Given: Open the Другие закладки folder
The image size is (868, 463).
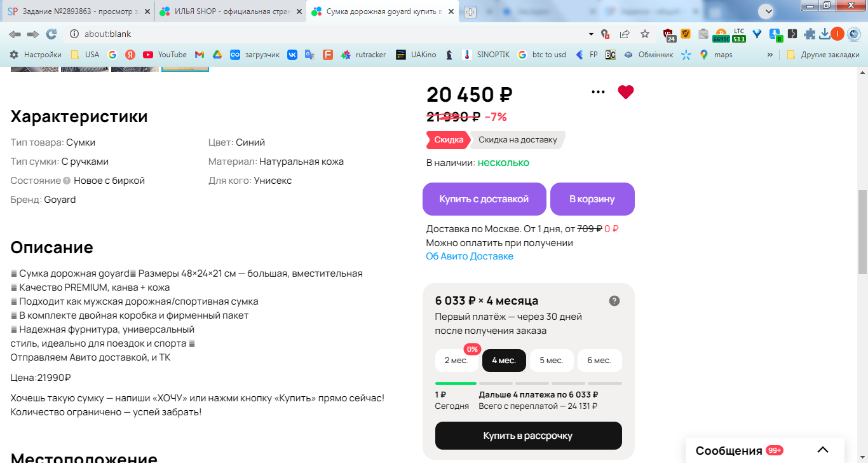Looking at the screenshot, I should 823,55.
